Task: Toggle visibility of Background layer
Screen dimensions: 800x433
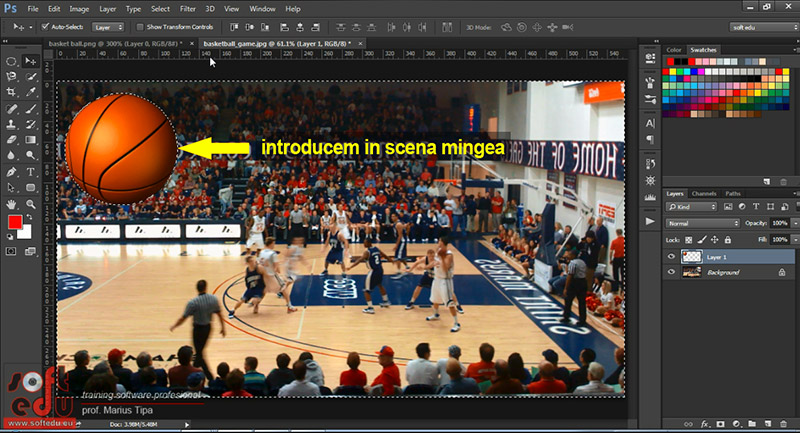Action: (x=671, y=272)
